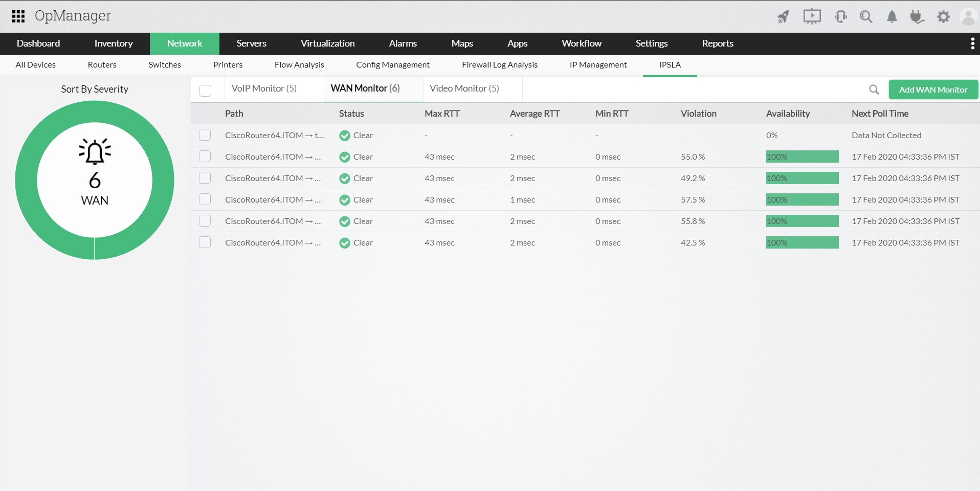The width and height of the screenshot is (980, 491).
Task: Open Flow Analysis submenu link
Action: pos(299,65)
